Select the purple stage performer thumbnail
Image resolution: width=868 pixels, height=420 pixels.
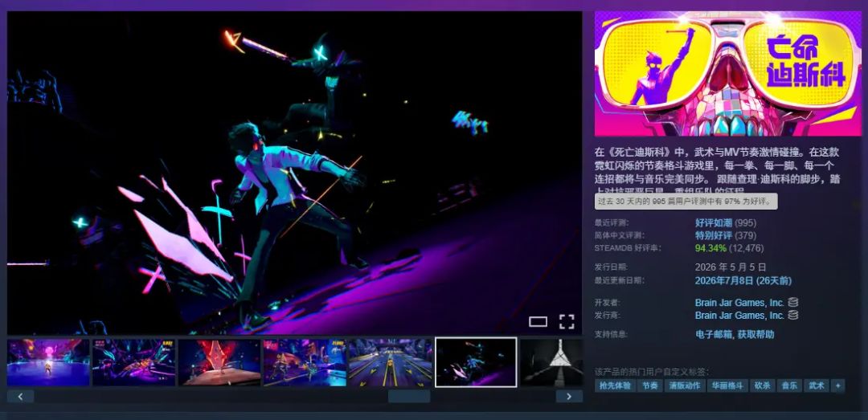pyautogui.click(x=48, y=362)
